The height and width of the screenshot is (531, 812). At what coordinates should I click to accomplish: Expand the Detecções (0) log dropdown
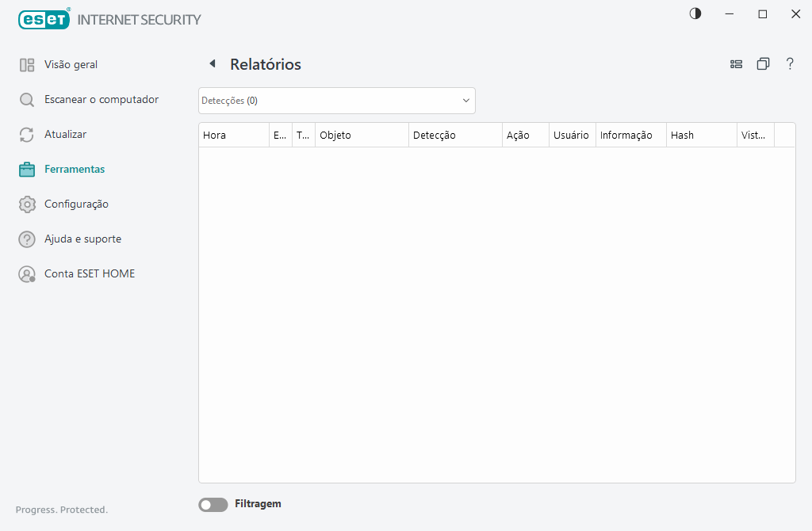tap(337, 101)
